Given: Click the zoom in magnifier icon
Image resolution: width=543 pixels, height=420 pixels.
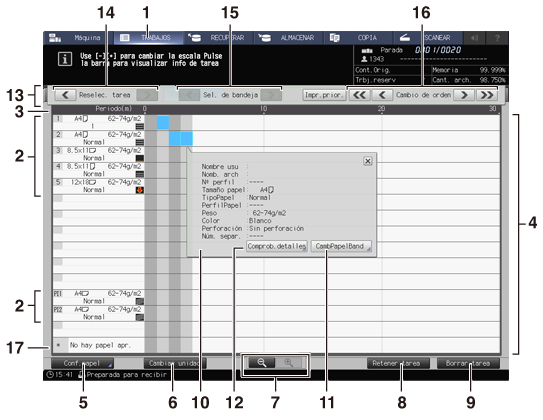Looking at the screenshot, I should coord(288,363).
